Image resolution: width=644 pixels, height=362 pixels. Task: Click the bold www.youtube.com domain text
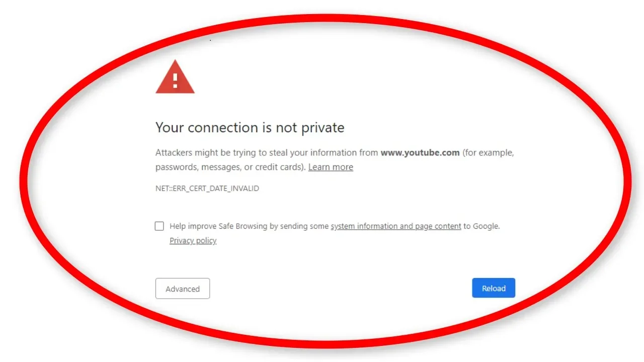click(x=420, y=152)
